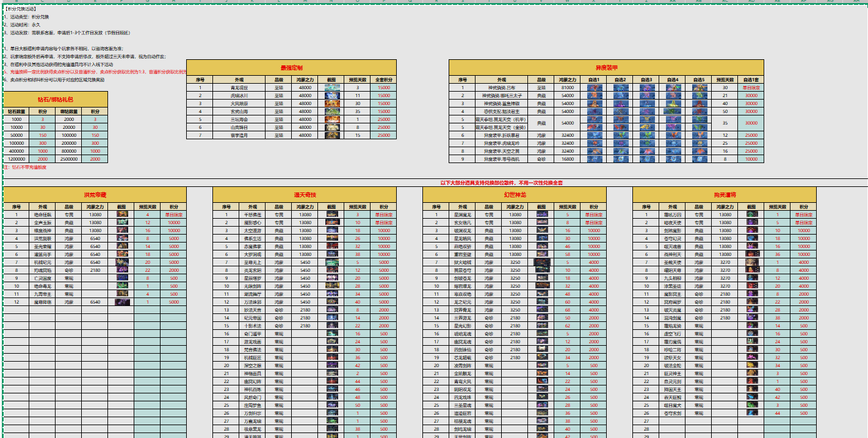Image resolution: width=868 pixels, height=438 pixels.
Task: Click the 玄武山海 row screenshot thumbnail
Action: click(x=332, y=111)
